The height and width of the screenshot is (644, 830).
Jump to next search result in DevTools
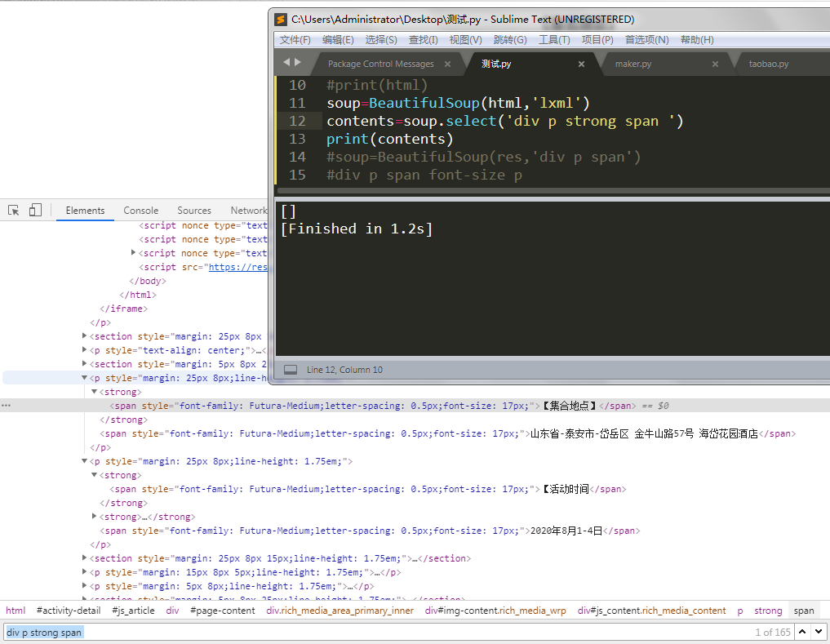coord(819,632)
